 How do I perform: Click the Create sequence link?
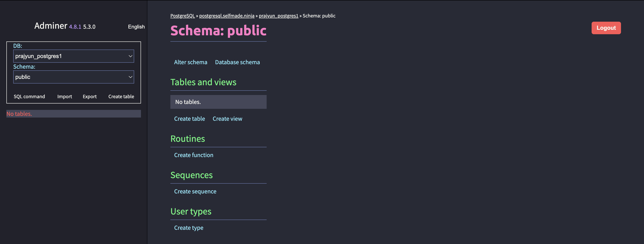coord(195,192)
